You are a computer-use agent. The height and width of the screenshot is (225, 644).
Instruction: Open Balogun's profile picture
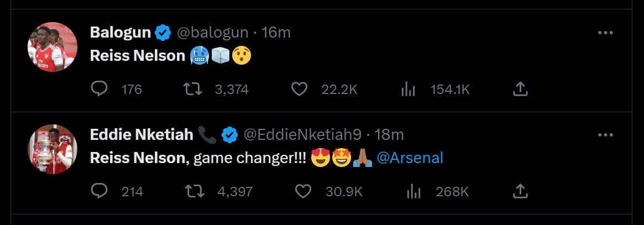[52, 47]
